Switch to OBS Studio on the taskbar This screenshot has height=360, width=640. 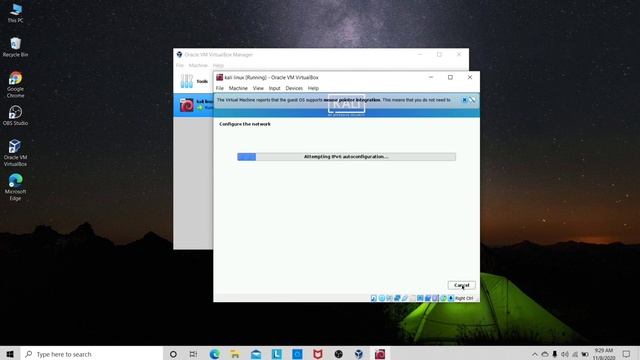tap(338, 354)
